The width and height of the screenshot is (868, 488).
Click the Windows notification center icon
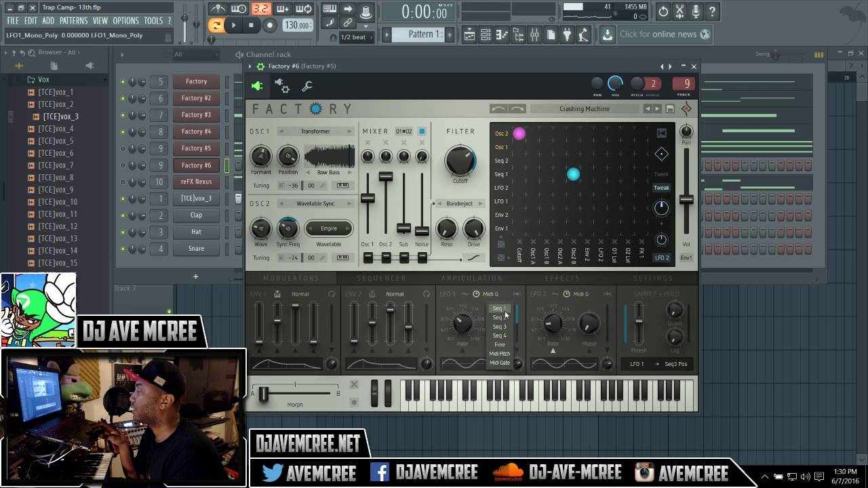point(818,476)
